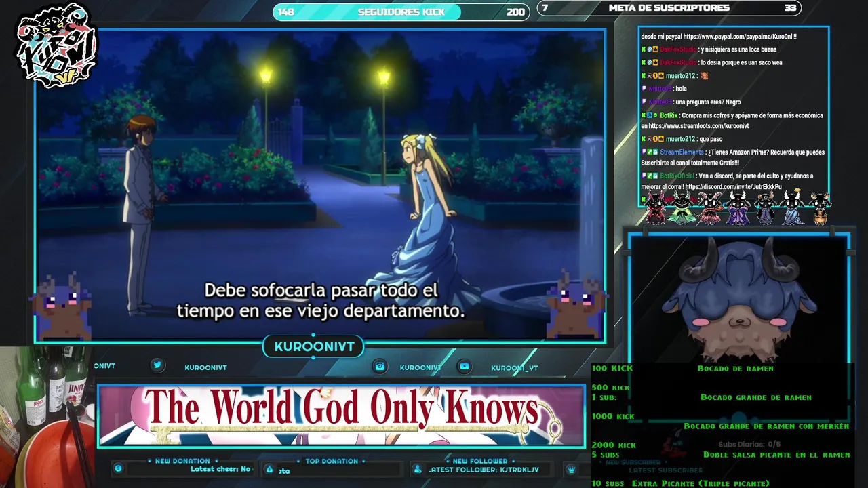Viewport: 868px width, 488px height.
Task: Click the KuroOni logo at top left
Action: (x=58, y=45)
